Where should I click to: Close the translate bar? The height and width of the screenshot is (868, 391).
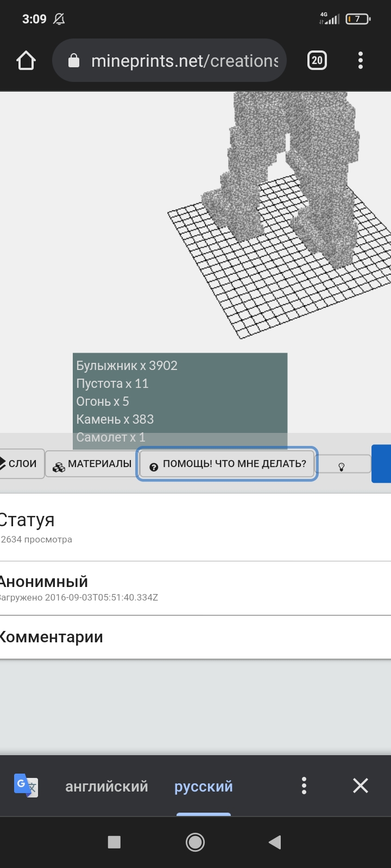click(x=361, y=786)
